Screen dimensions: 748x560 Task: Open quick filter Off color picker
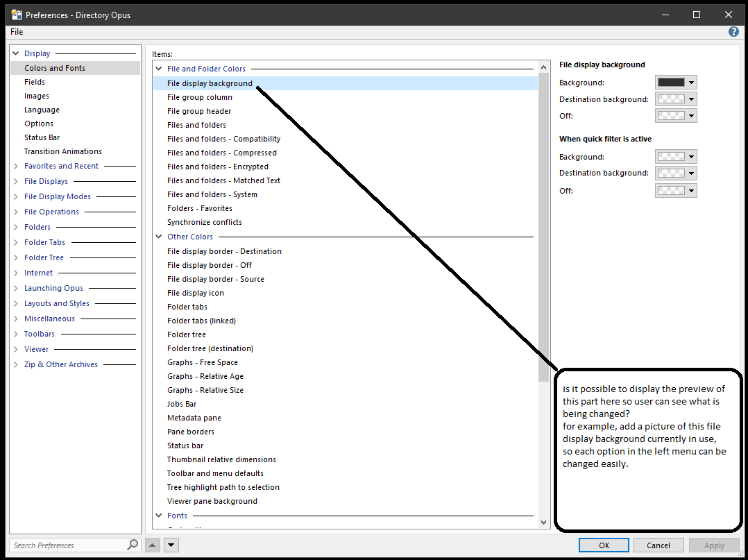[676, 191]
